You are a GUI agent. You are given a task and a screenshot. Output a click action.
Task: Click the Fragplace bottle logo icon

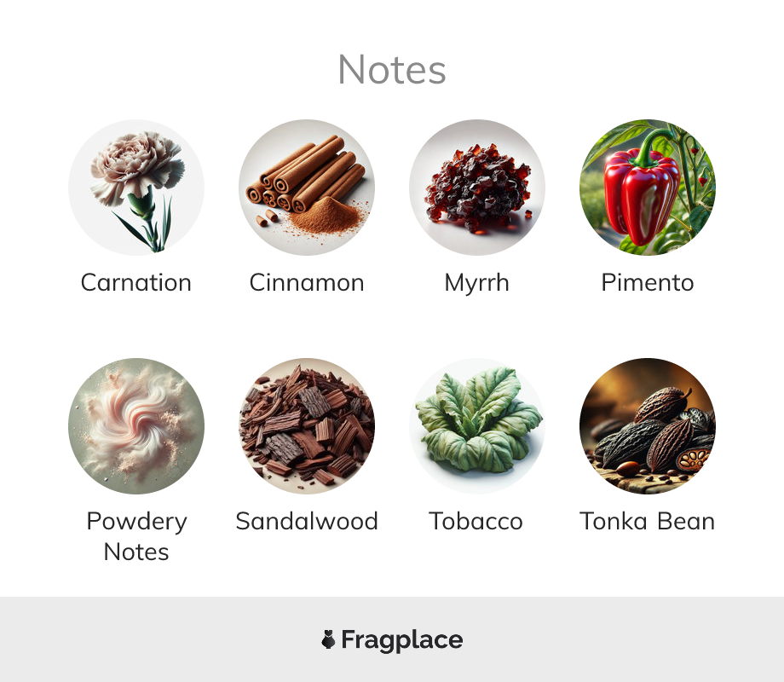(328, 639)
